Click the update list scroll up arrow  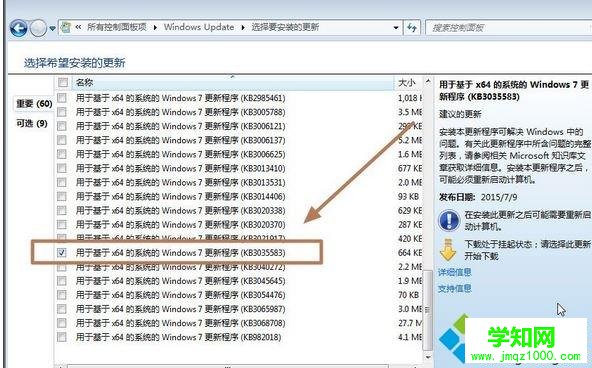coord(428,82)
